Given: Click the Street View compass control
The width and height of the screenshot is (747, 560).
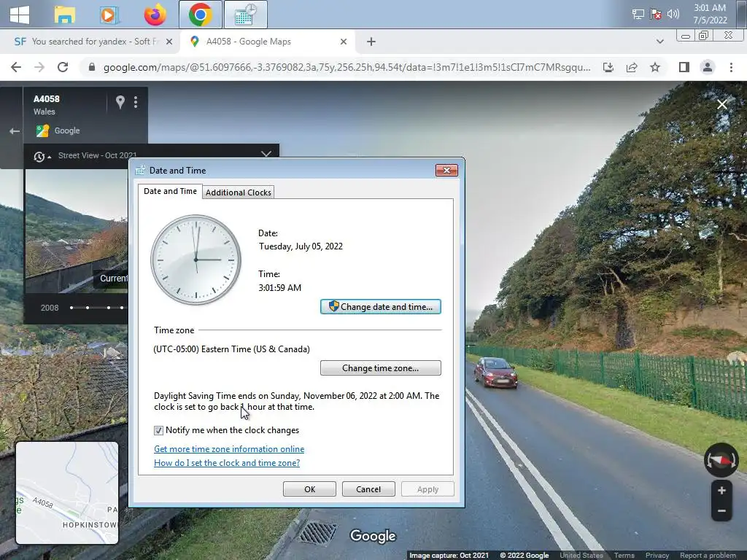Looking at the screenshot, I should [x=721, y=460].
